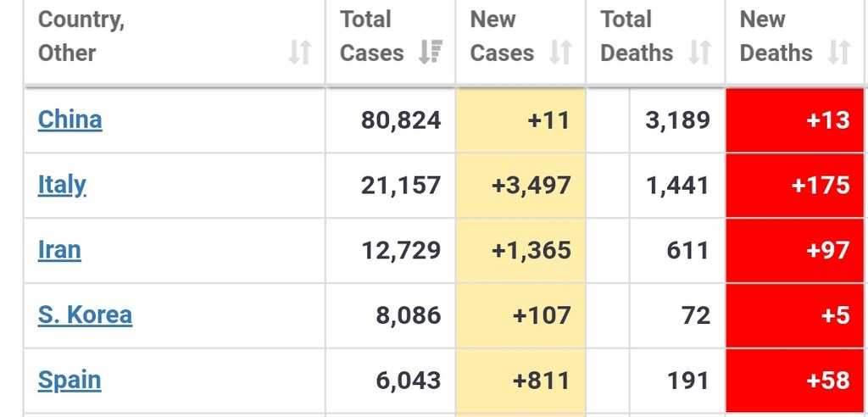Click Spain's red +58 new deaths cell
The height and width of the screenshot is (417, 868).
[795, 381]
